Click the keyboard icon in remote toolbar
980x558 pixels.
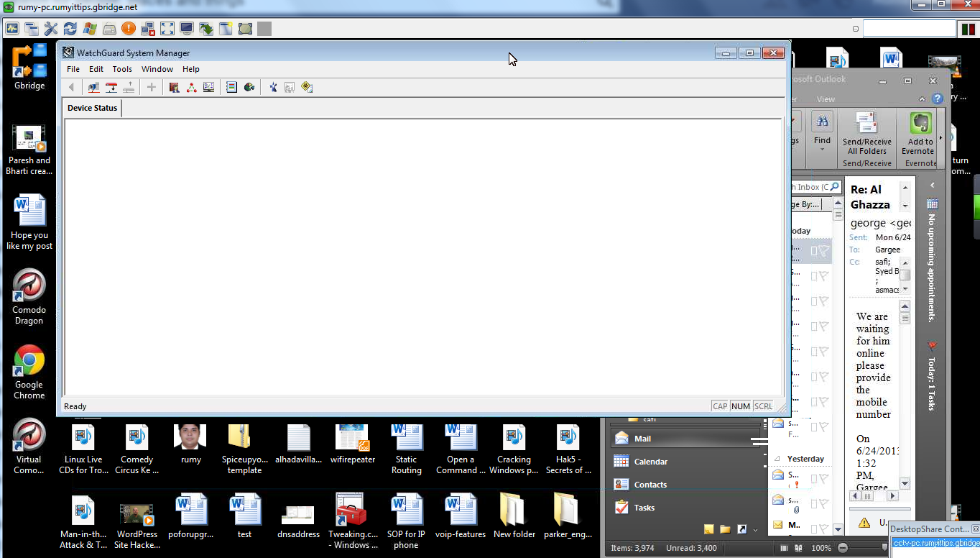click(x=109, y=29)
